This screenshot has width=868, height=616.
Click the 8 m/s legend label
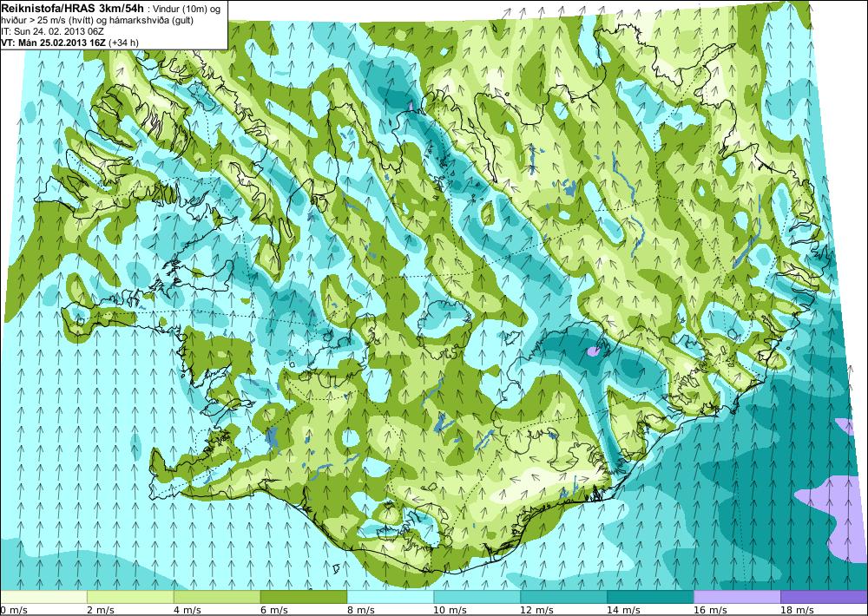click(x=360, y=610)
